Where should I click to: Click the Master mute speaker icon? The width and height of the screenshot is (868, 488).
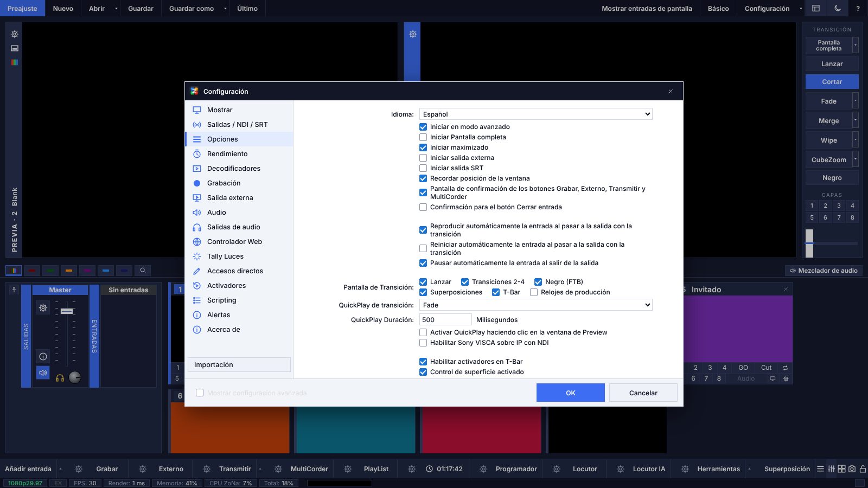click(x=43, y=373)
